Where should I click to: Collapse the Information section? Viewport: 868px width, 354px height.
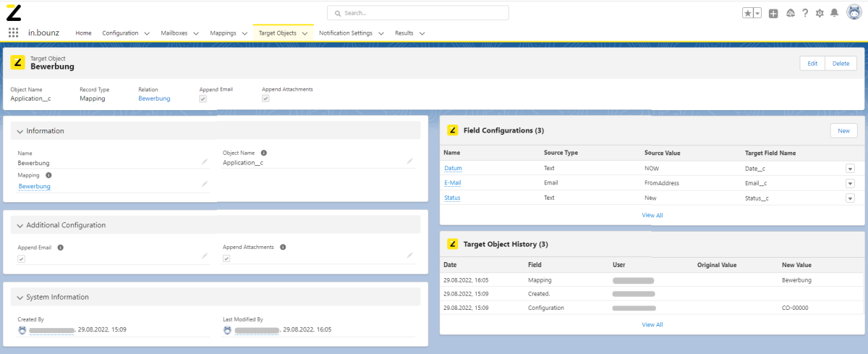click(x=20, y=131)
